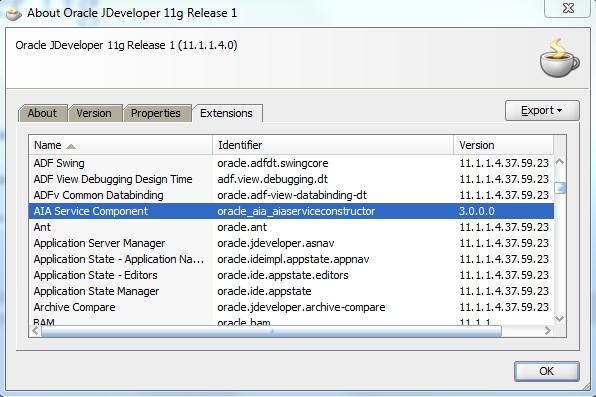Open the Version tab
Screen dimensions: 596x397
[95, 113]
